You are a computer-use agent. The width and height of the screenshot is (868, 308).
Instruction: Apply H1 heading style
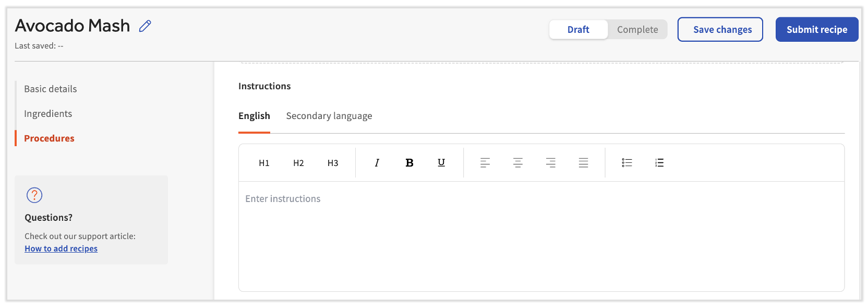coord(264,163)
